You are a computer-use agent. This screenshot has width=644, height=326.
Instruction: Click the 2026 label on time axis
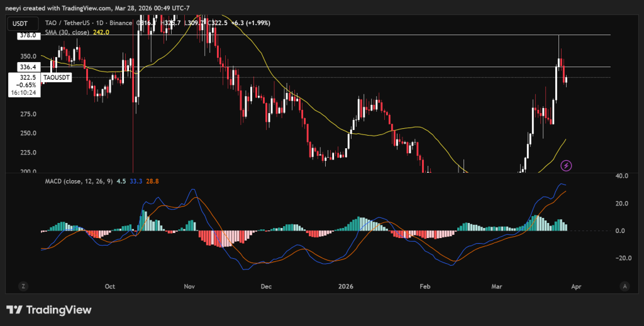click(x=345, y=286)
